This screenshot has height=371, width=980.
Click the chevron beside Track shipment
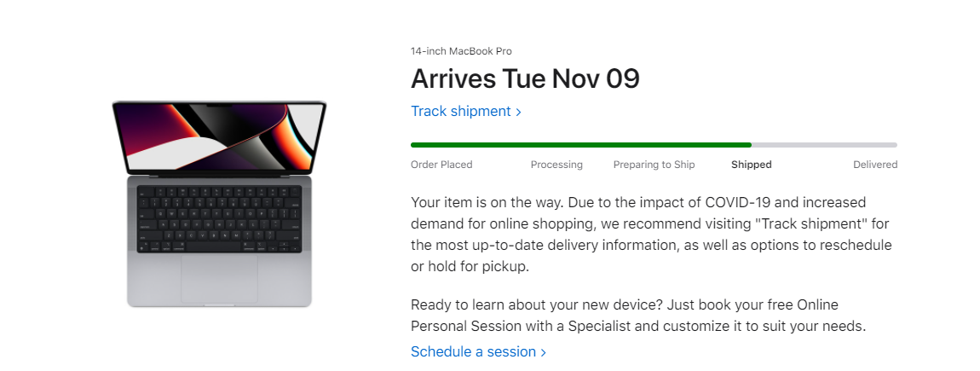(x=518, y=112)
